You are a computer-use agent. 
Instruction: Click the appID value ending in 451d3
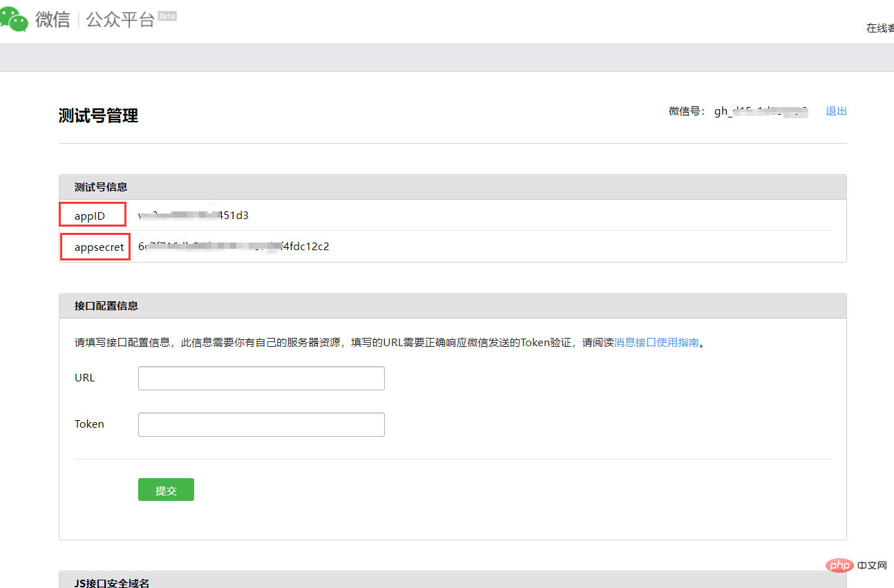click(193, 216)
